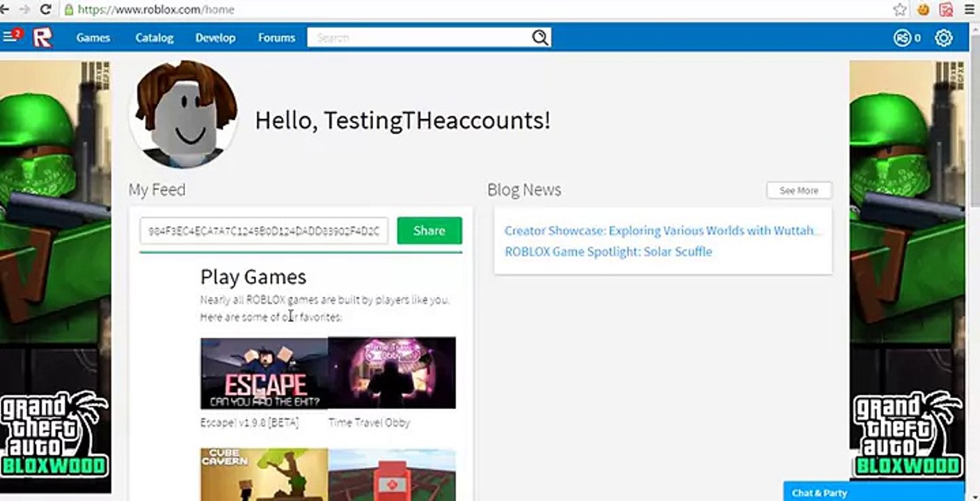Screen dimensions: 980x501
Task: Click the Escape! v1.9.8 [BETA] title
Action: (x=249, y=422)
